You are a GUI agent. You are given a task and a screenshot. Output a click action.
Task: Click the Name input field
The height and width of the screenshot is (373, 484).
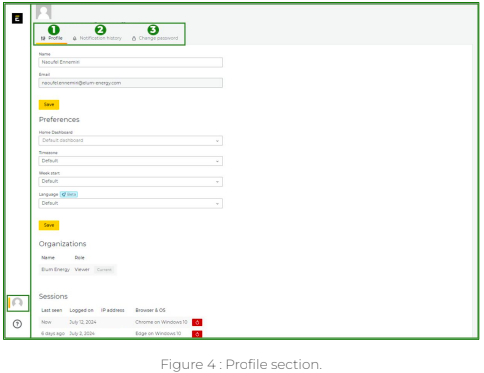click(131, 62)
